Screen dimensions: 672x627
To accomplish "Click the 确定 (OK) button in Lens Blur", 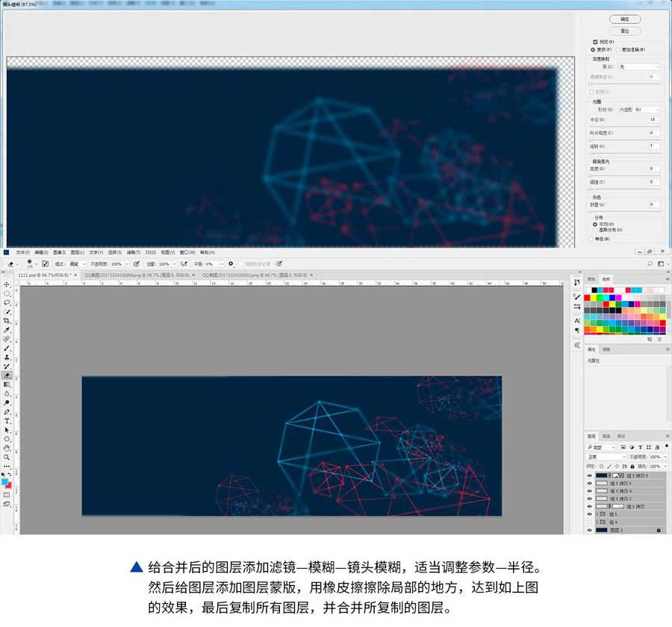I will (625, 19).
